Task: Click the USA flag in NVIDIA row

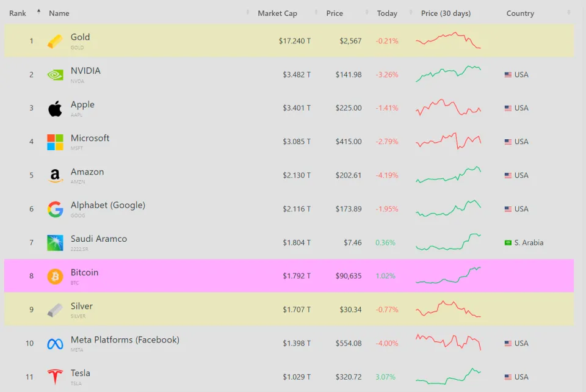Action: (x=508, y=74)
